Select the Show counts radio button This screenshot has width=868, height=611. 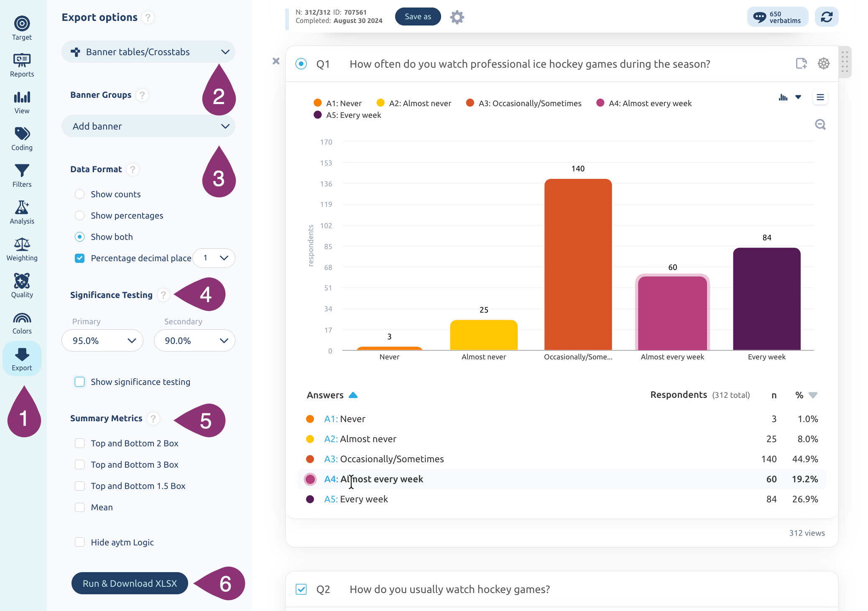pyautogui.click(x=79, y=194)
